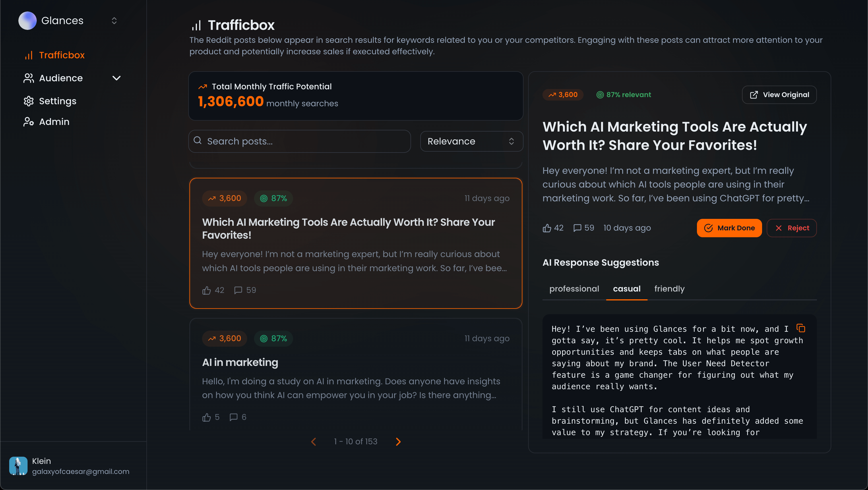Screen dimensions: 868x490
Task: Click the comment count 59 in detail panel
Action: point(584,228)
